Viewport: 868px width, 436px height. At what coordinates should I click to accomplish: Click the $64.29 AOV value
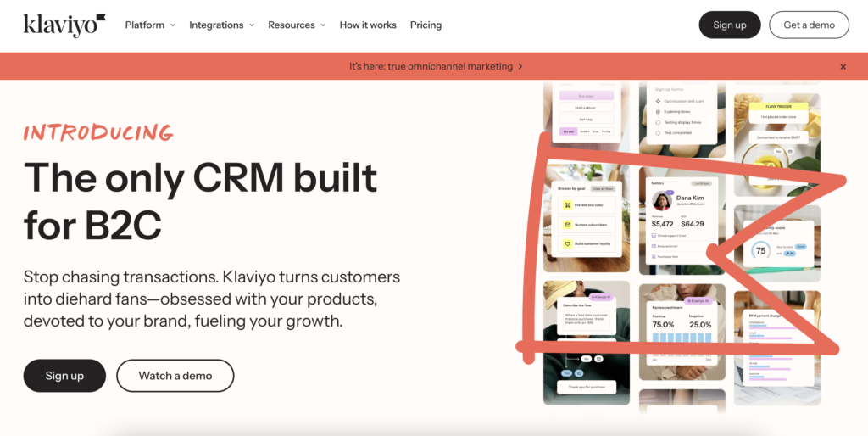coord(693,224)
